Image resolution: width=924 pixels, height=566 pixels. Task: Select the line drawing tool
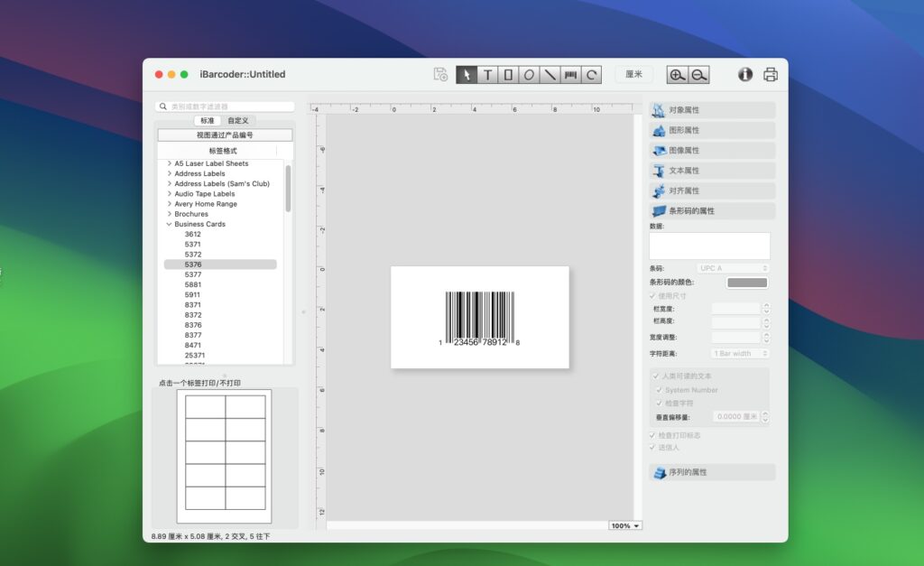(x=550, y=75)
